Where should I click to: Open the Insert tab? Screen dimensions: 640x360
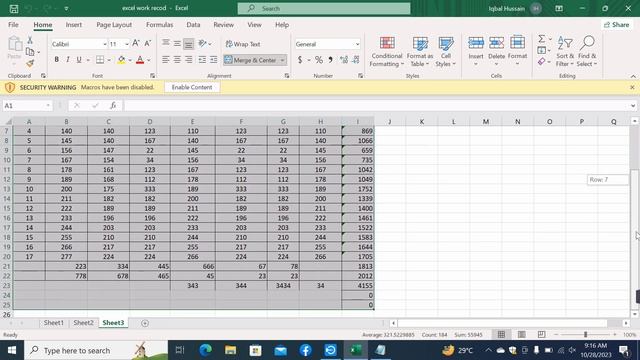[x=74, y=24]
